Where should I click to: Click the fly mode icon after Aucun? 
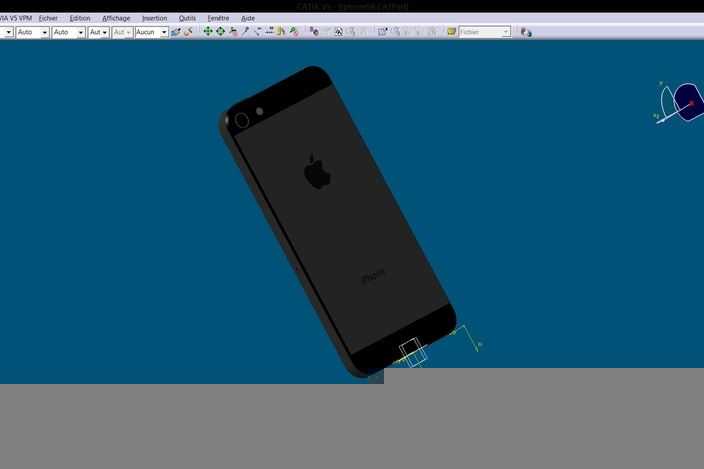click(x=176, y=32)
